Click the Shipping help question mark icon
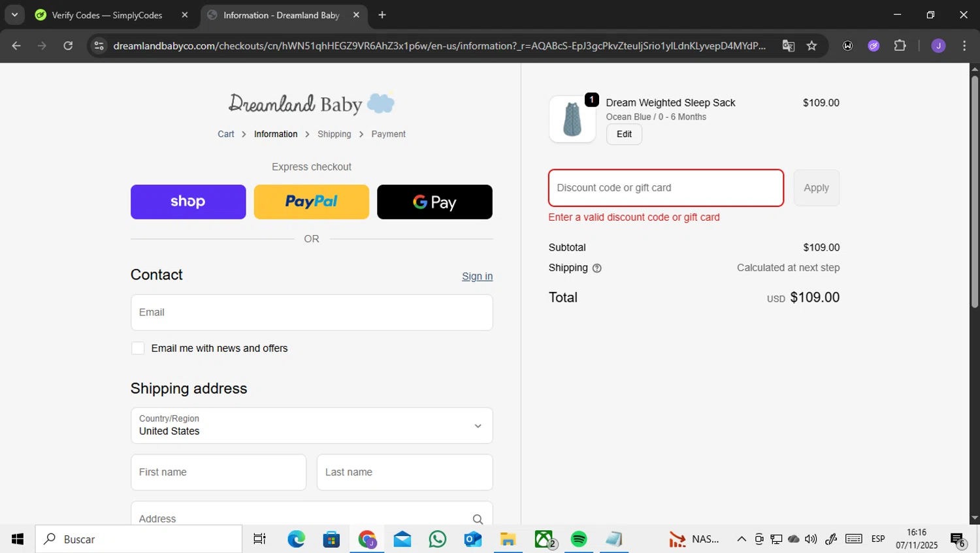 pos(596,268)
